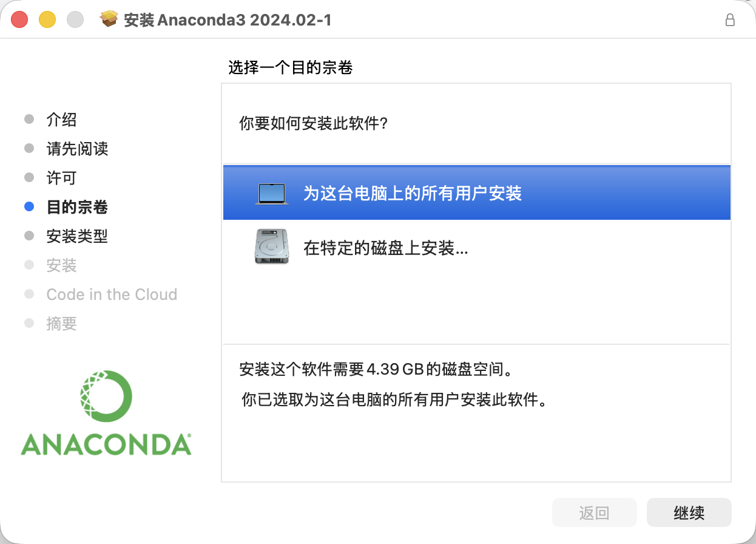Open the 请先阅读 step in sidebar
The width and height of the screenshot is (756, 544).
click(x=78, y=149)
